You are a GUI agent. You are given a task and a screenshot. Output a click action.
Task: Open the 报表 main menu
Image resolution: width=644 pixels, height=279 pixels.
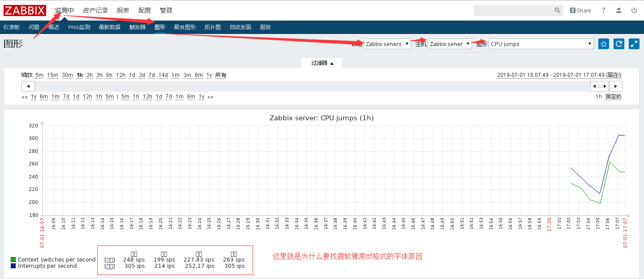pyautogui.click(x=123, y=10)
